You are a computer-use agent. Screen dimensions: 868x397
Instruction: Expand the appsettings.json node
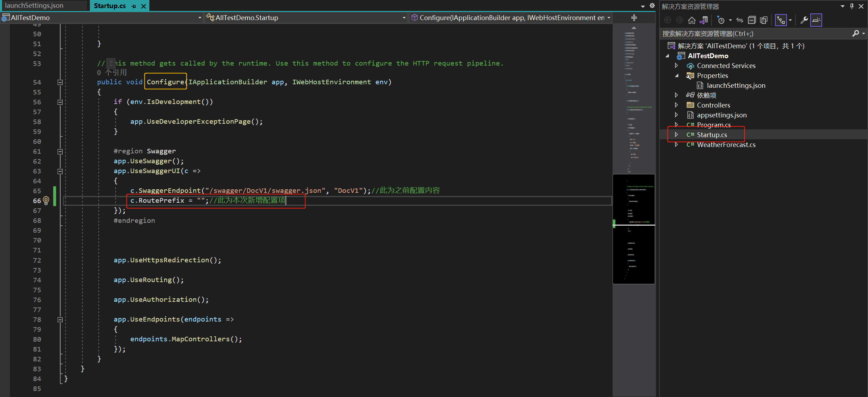point(676,115)
